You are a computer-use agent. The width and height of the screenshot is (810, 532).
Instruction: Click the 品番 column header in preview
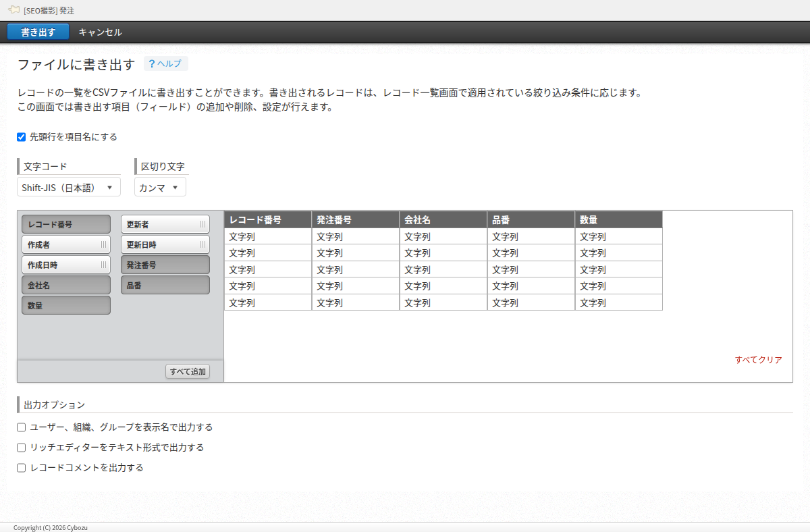531,219
